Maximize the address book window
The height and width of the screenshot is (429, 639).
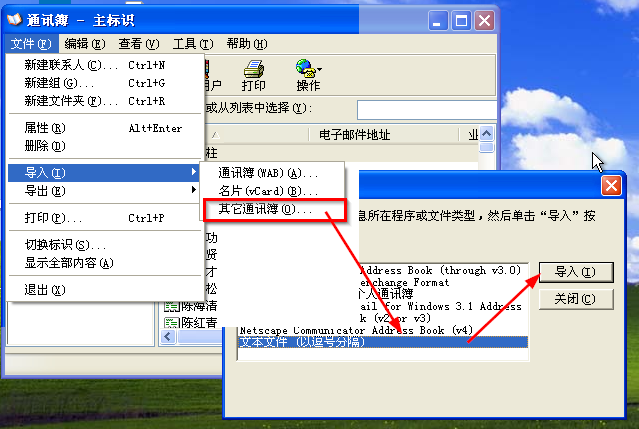coord(461,20)
